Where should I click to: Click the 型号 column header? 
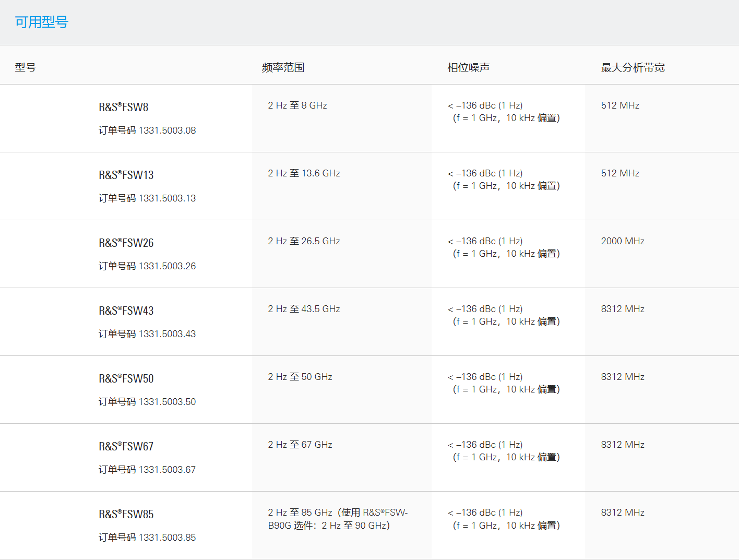tap(25, 67)
